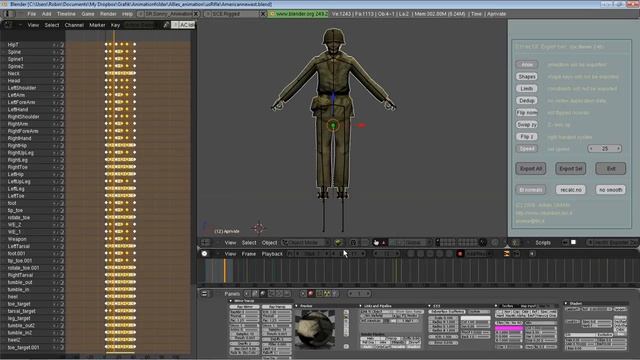The width and height of the screenshot is (640, 360).
Task: Toggle the Speed option
Action: pyautogui.click(x=527, y=149)
